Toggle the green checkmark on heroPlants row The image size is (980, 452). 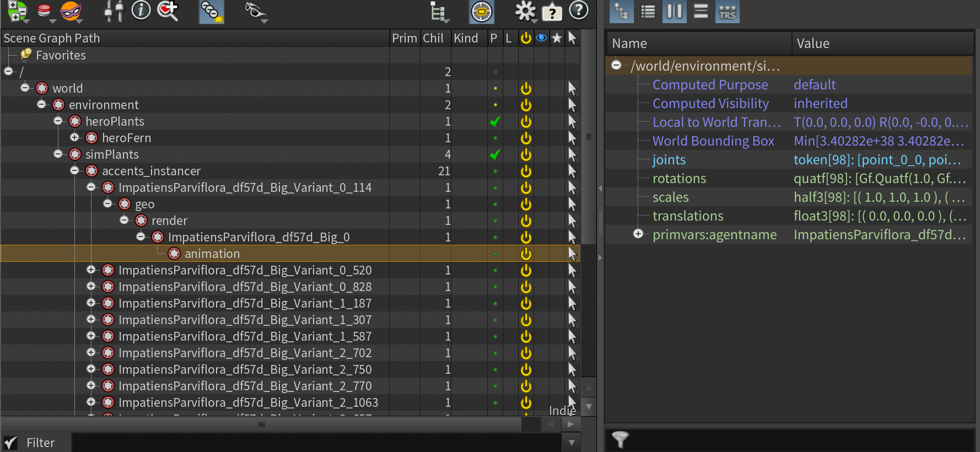point(495,121)
